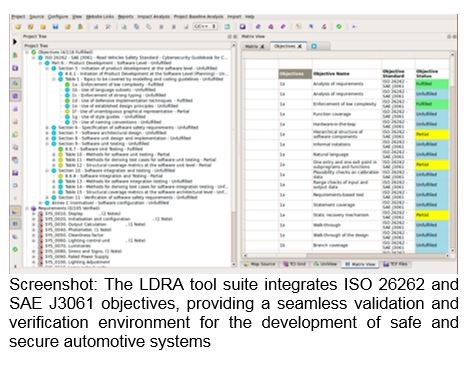
Task: Collapse the Requirements root node
Action: [27, 208]
